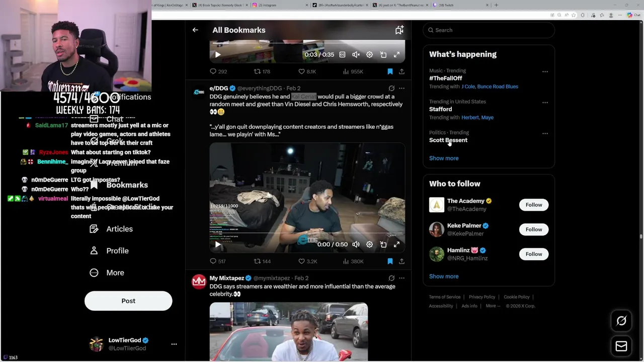Open replies on post with 292 comments
644x362 pixels.
(x=218, y=71)
